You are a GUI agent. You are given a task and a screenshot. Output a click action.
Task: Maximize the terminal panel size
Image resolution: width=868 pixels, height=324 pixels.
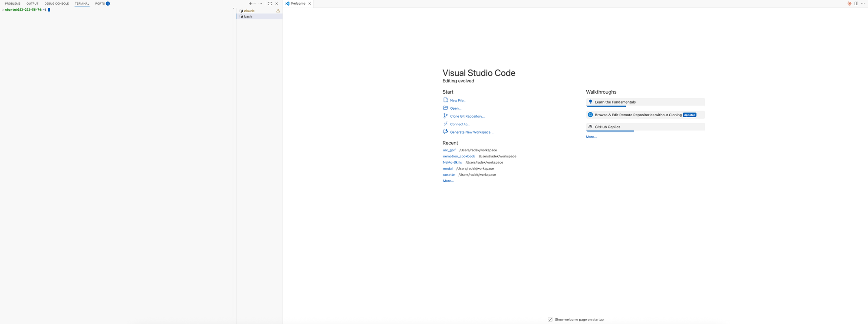coord(270,3)
